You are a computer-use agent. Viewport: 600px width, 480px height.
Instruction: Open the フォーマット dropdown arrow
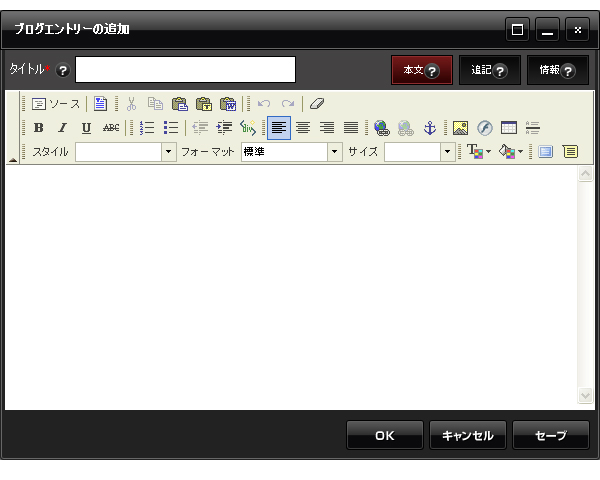(334, 152)
